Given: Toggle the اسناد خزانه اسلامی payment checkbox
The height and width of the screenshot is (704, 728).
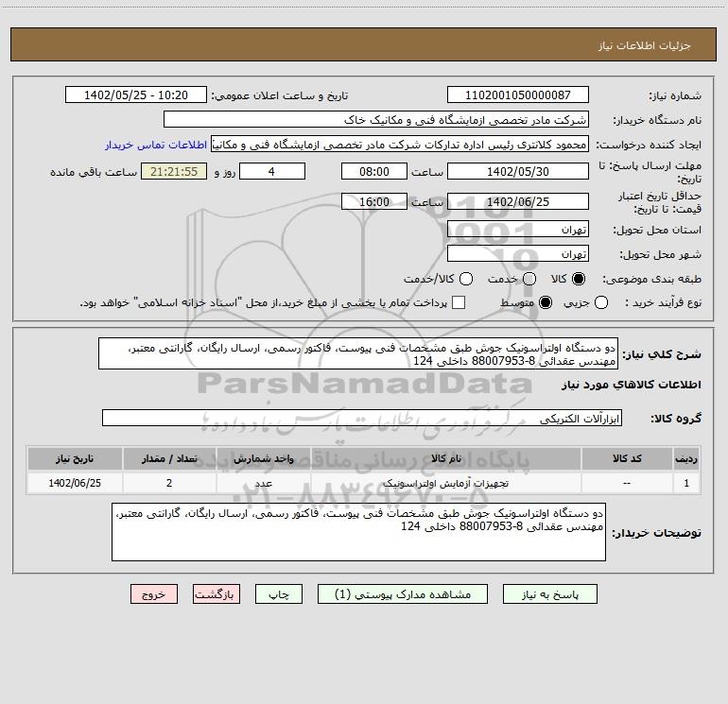Looking at the screenshot, I should coord(459,303).
